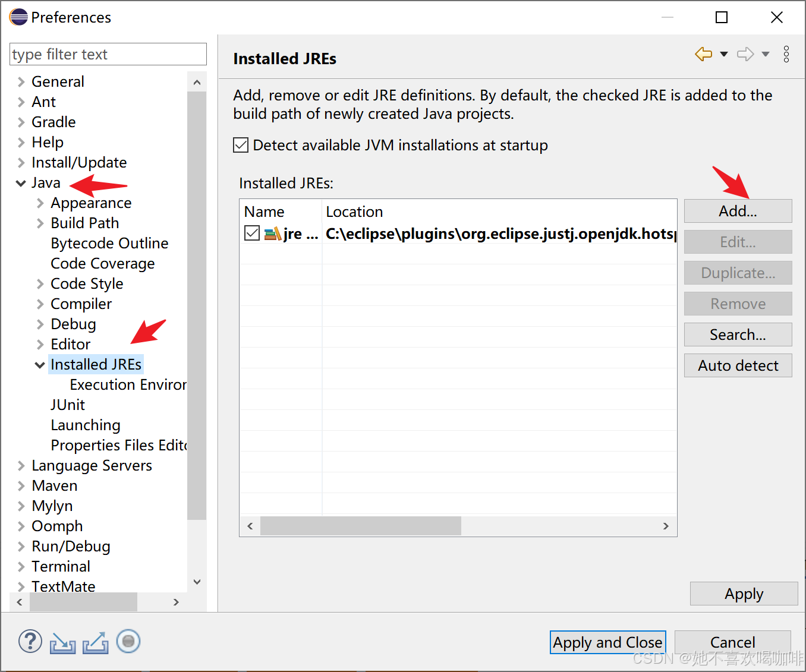Maximize the Preferences window
Image resolution: width=806 pixels, height=672 pixels.
(x=722, y=17)
